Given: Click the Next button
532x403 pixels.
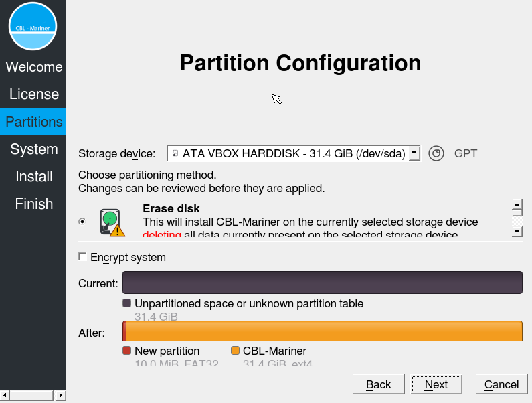Looking at the screenshot, I should pyautogui.click(x=436, y=384).
